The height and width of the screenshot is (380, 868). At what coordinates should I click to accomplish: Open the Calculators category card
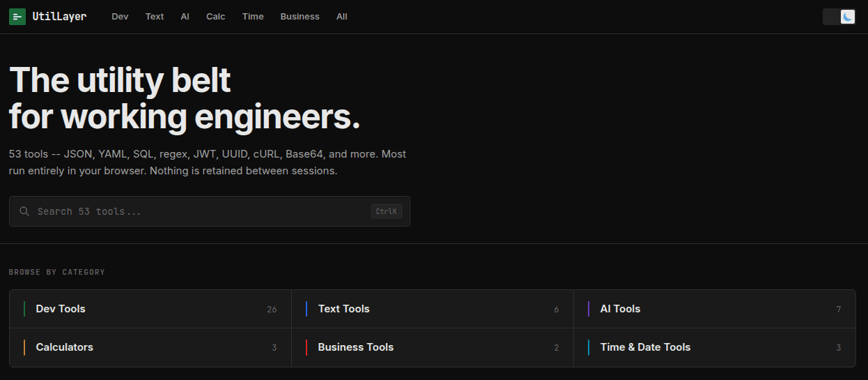tap(150, 347)
